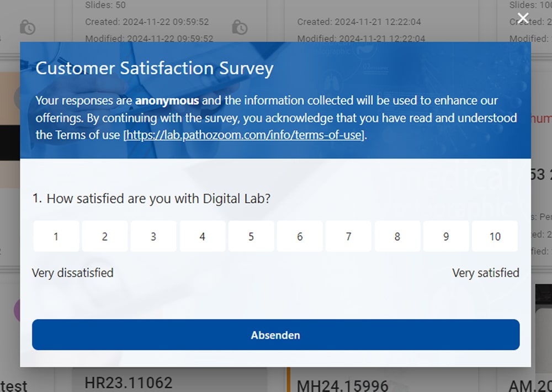Open case HR23.11062 in the background

point(129,383)
